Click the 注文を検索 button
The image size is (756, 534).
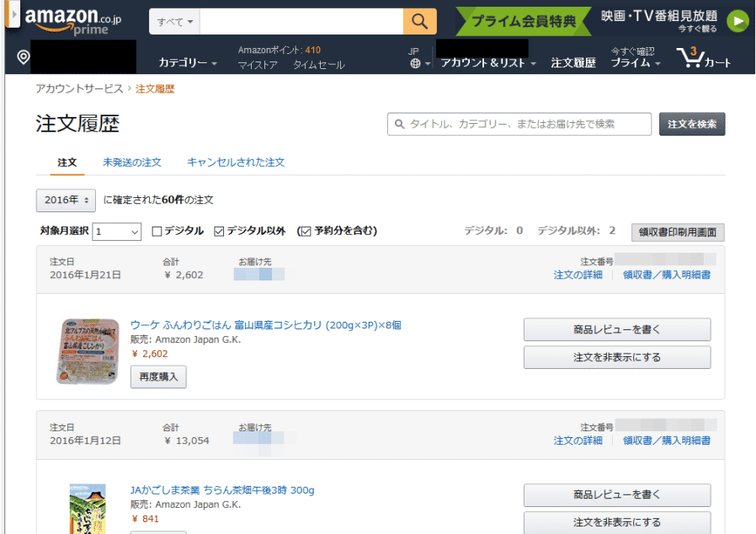click(x=692, y=124)
